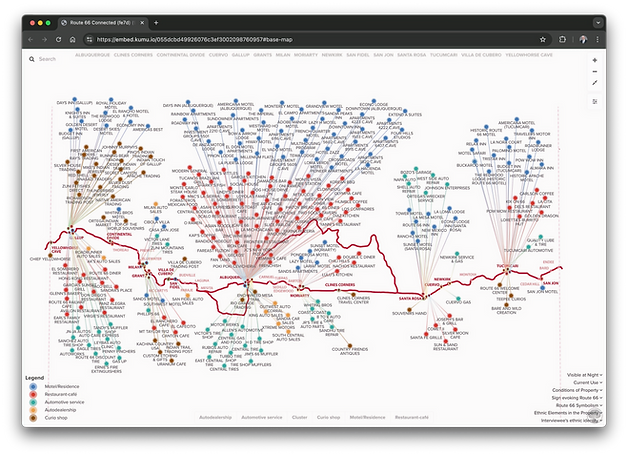Screen dimensions: 628x455
Task: Focus on Moriarty in the top bar
Action: tap(306, 55)
